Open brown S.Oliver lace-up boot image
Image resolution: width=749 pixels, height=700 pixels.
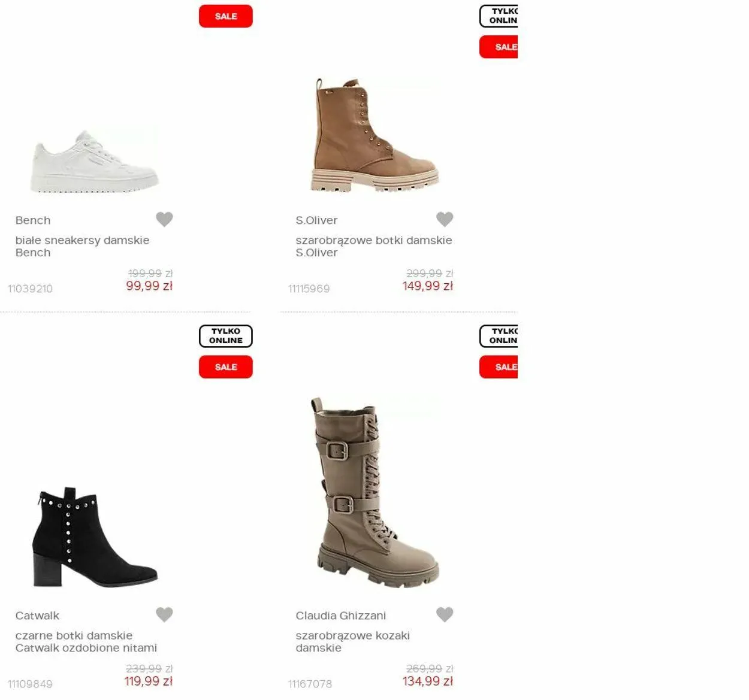[374, 135]
